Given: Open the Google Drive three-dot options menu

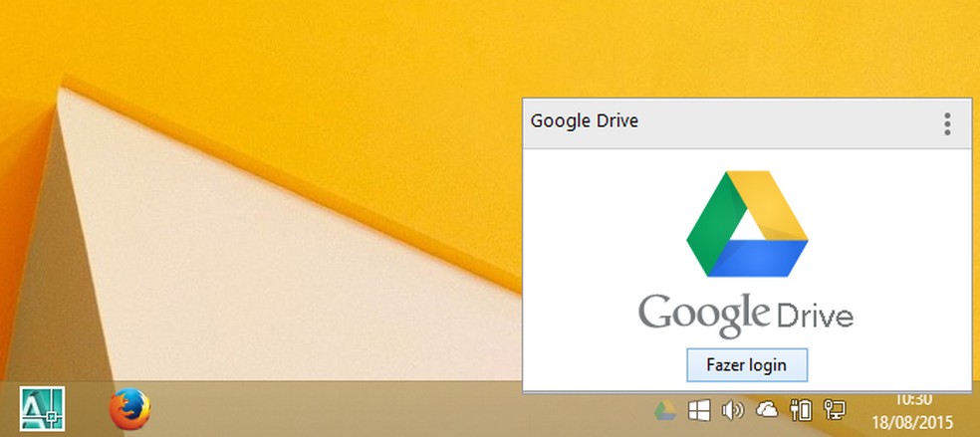Looking at the screenshot, I should pos(947,124).
